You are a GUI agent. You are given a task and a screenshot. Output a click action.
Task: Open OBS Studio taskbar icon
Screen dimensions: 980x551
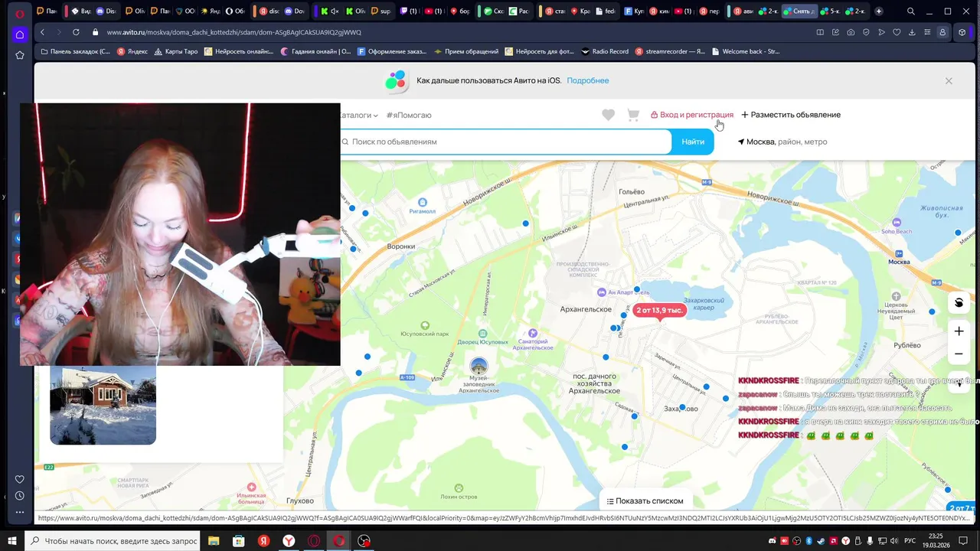[364, 541]
